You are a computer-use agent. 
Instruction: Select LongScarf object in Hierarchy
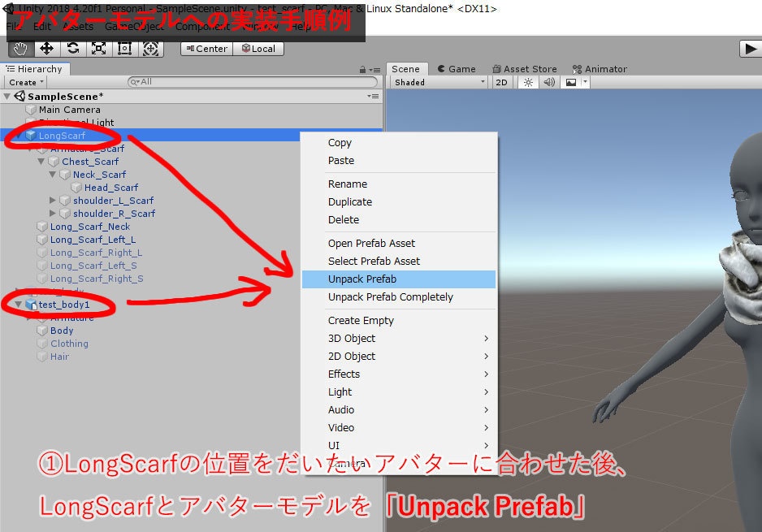pyautogui.click(x=62, y=136)
